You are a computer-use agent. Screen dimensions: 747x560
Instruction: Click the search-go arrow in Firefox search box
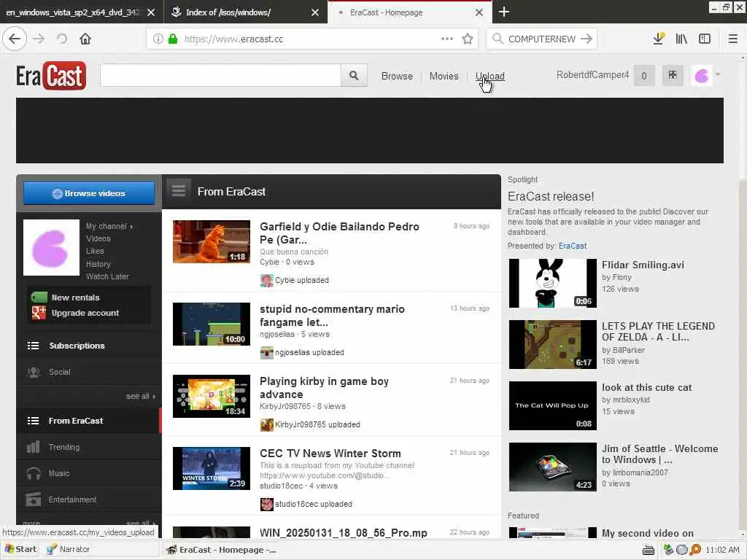[x=587, y=39]
